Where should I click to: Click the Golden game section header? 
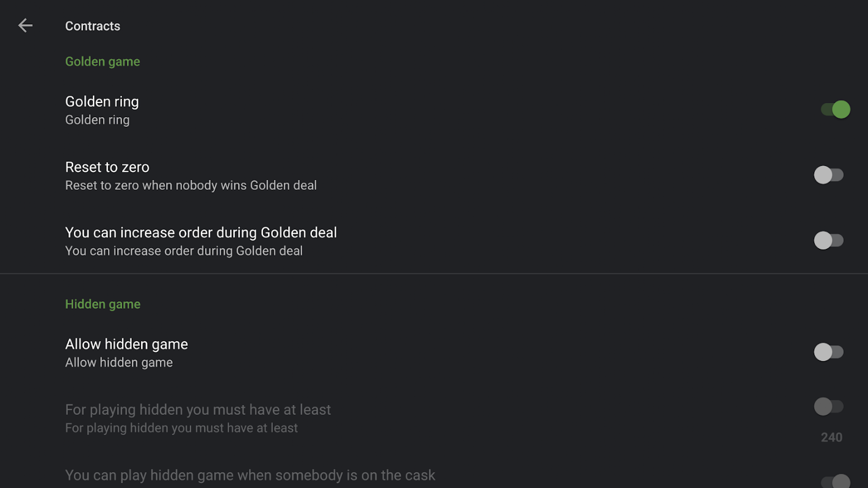pyautogui.click(x=103, y=62)
